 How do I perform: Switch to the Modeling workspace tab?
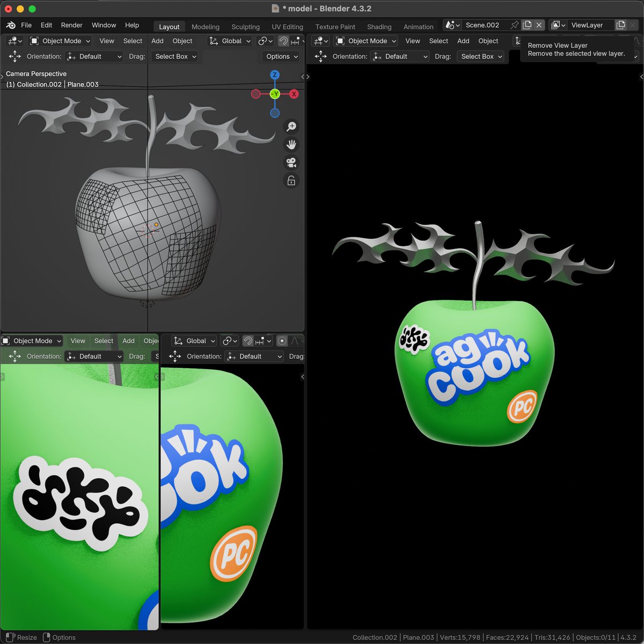coord(206,27)
